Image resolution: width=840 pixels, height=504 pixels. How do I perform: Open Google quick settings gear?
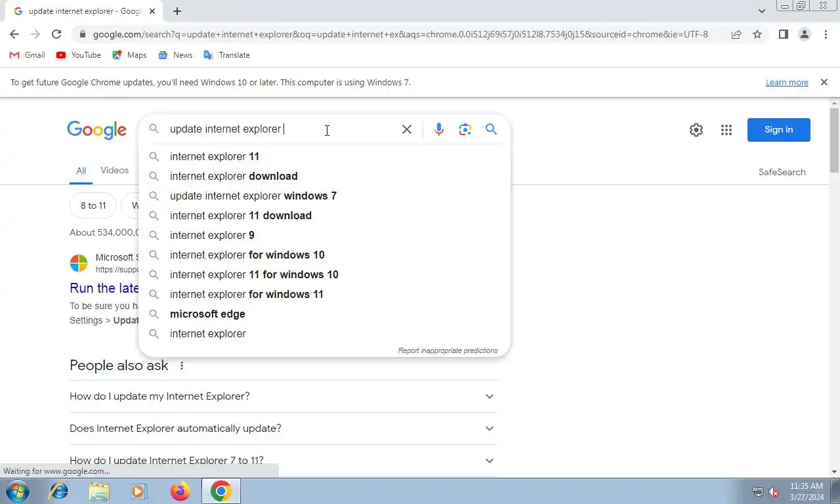(x=696, y=130)
